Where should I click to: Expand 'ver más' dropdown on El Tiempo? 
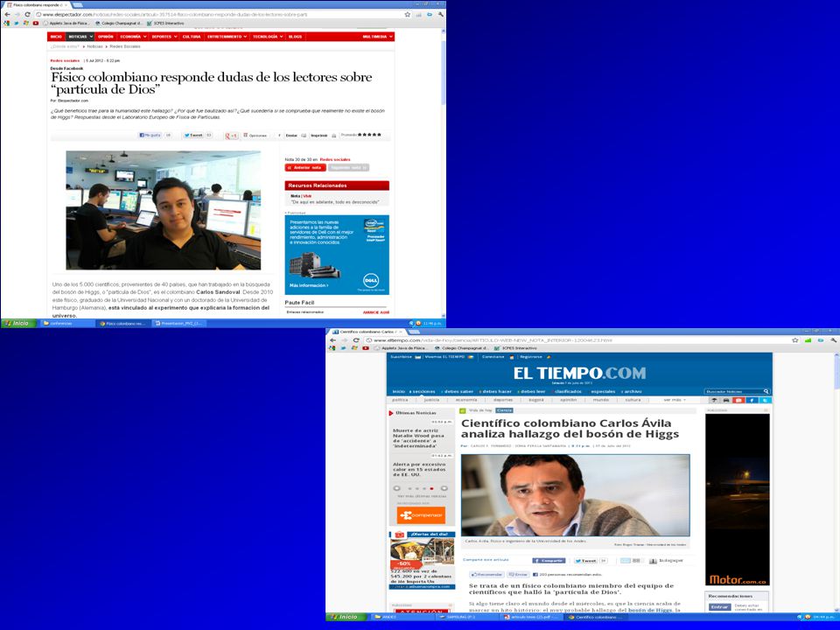tap(675, 400)
